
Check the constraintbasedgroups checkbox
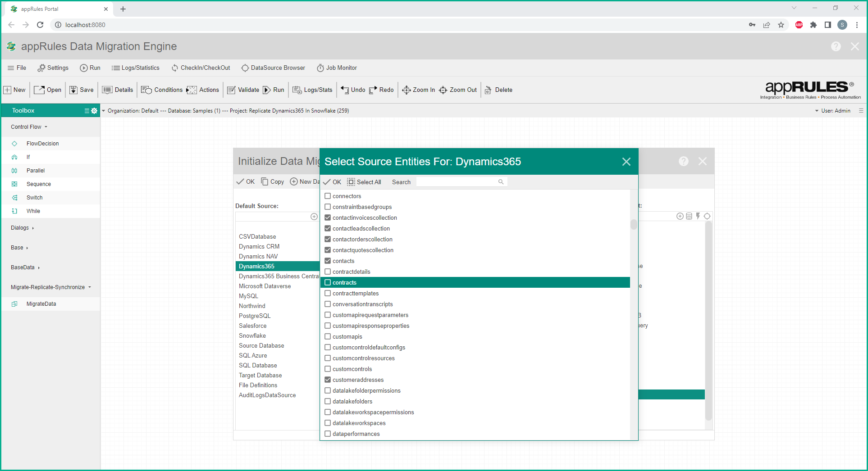(328, 207)
